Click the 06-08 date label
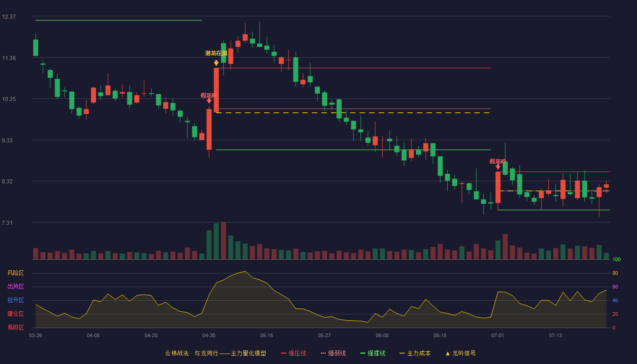Image resolution: width=637 pixels, height=364 pixels. click(x=382, y=335)
